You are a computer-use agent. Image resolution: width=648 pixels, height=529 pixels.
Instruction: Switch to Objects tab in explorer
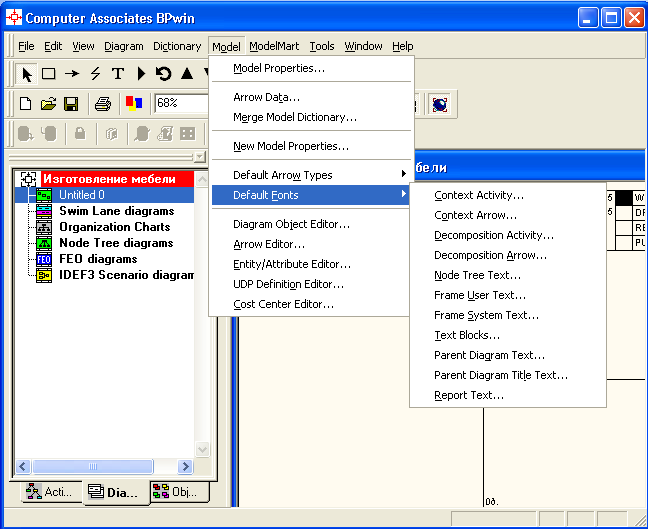coord(180,492)
